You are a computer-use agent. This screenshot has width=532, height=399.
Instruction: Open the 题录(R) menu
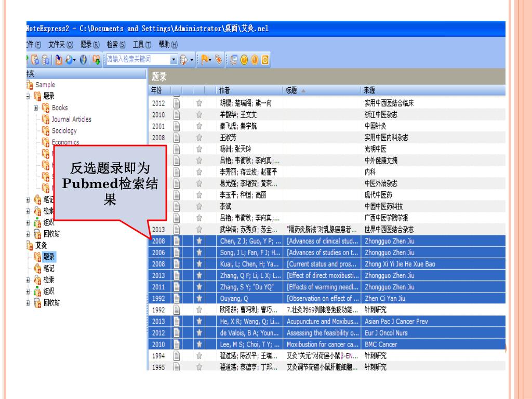pyautogui.click(x=90, y=45)
